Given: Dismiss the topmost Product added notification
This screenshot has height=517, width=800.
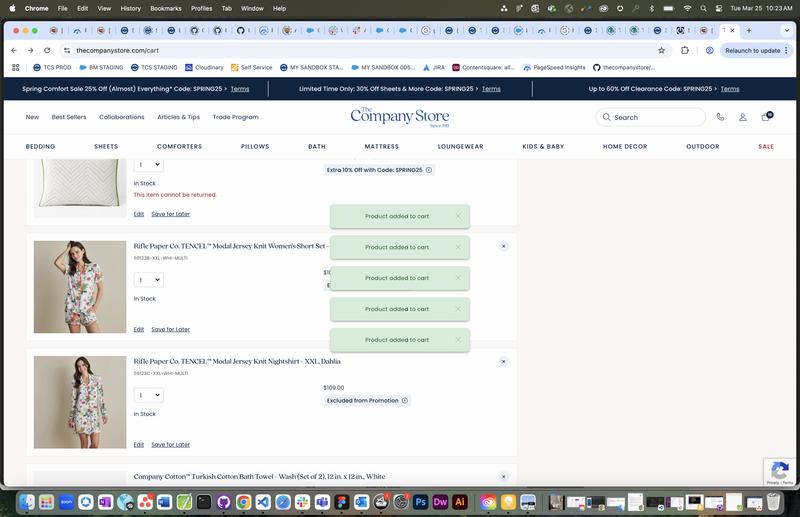Looking at the screenshot, I should [458, 216].
